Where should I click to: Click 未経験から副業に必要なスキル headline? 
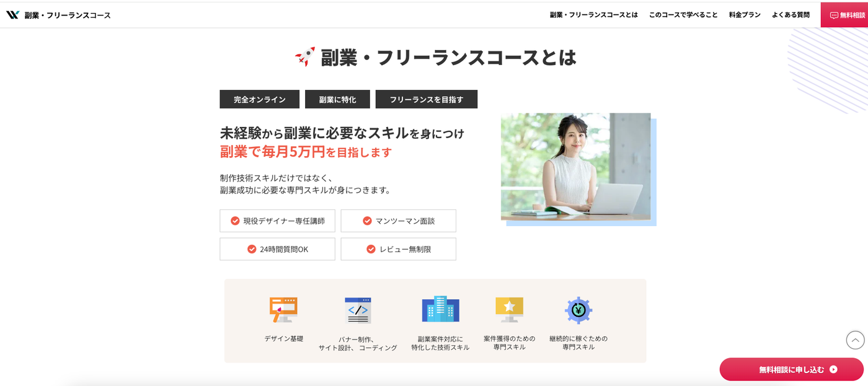coord(342,133)
